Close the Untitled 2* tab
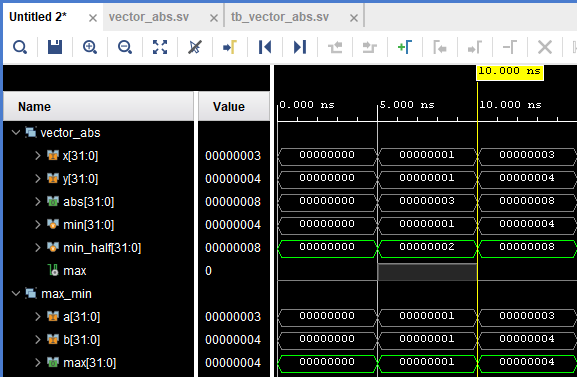 (93, 18)
